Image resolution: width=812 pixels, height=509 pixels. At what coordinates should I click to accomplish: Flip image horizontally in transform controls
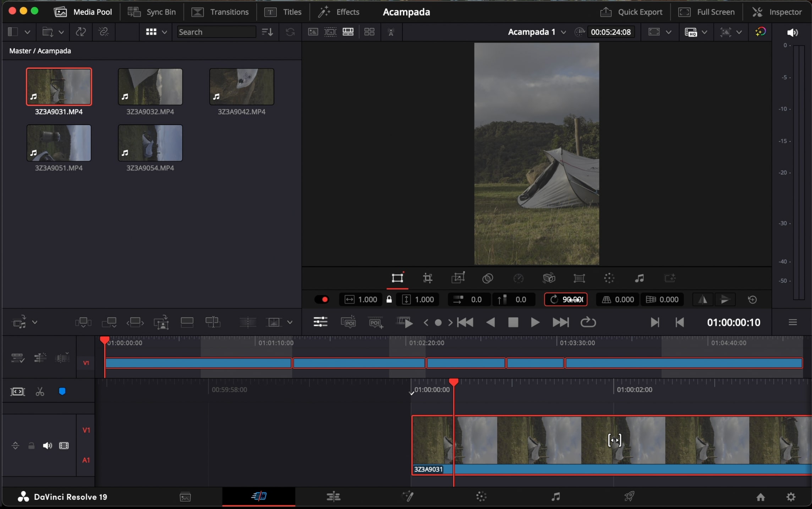703,299
